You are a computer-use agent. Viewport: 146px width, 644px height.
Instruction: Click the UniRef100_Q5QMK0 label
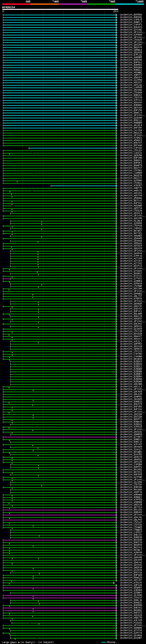131,588
